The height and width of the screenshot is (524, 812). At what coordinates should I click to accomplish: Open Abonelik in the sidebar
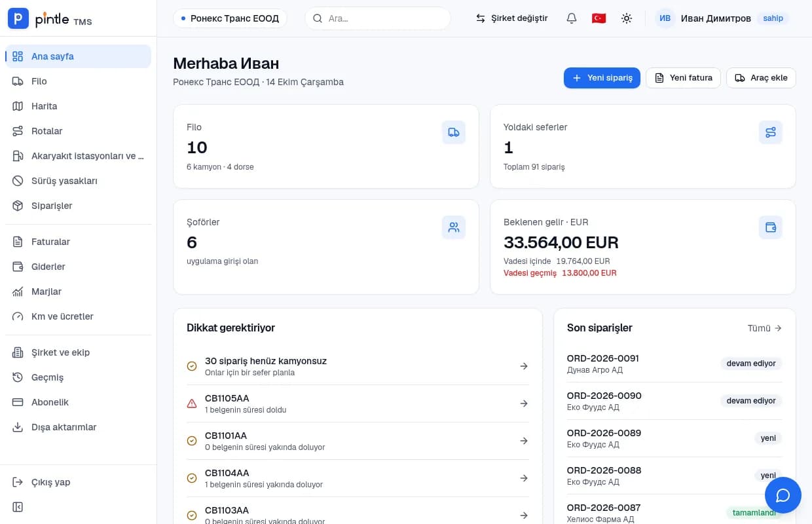tap(79, 402)
